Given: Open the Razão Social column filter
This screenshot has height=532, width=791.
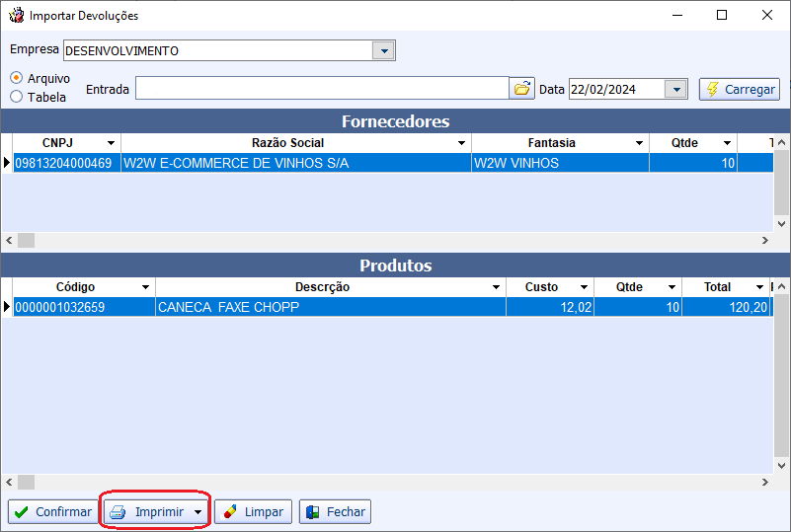Looking at the screenshot, I should pos(461,143).
